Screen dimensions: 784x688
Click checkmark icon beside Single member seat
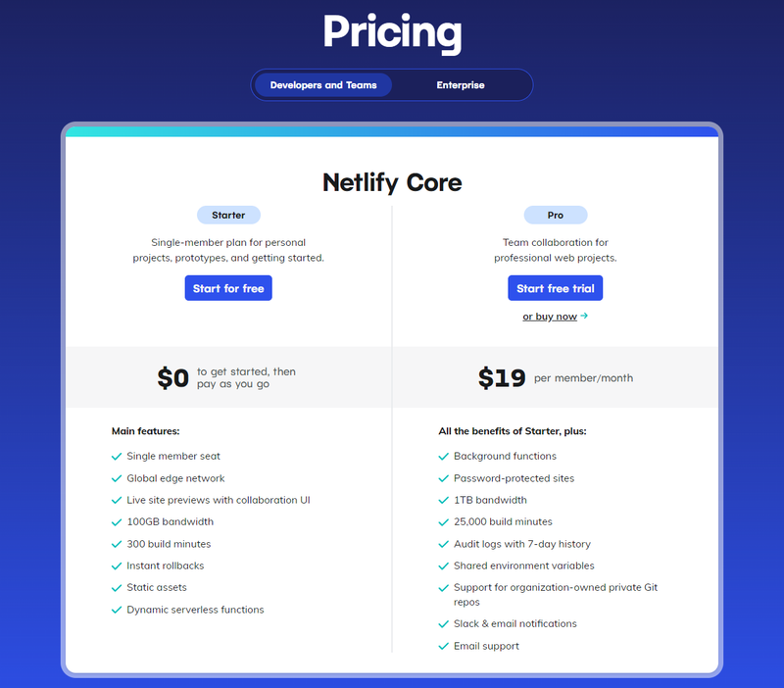pos(117,457)
